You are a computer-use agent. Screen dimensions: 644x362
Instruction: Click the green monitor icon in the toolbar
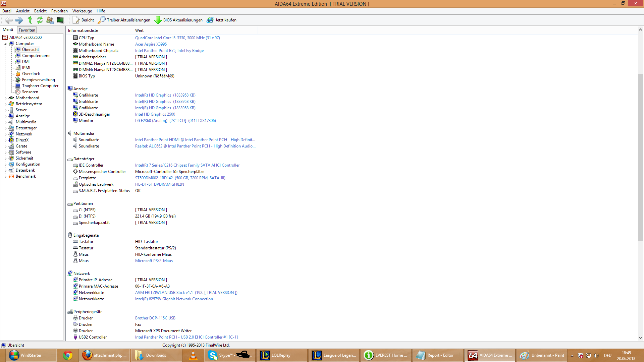pos(60,20)
